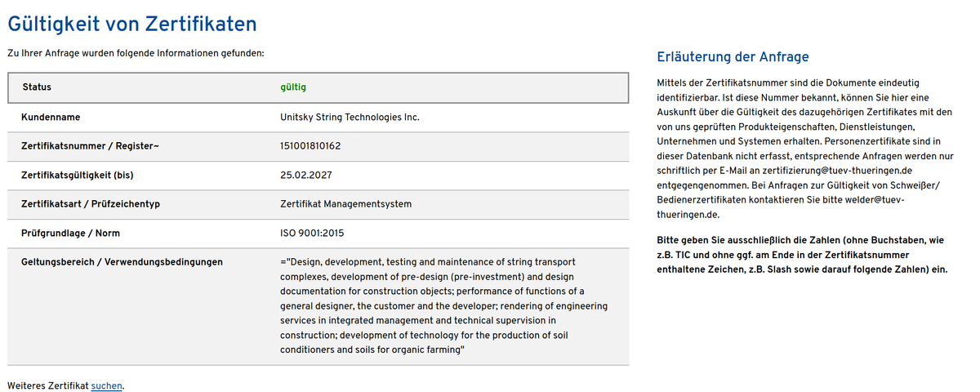
Task: Click certificate number 151001810162
Action: (310, 146)
